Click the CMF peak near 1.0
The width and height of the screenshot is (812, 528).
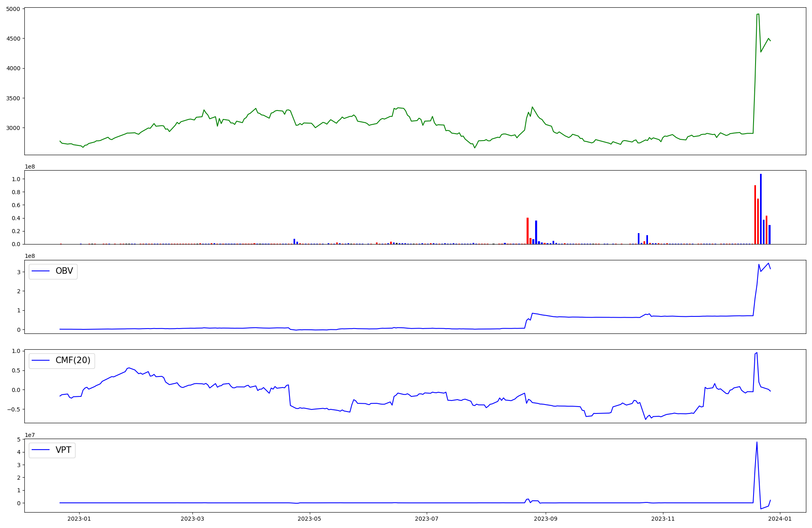coord(757,353)
